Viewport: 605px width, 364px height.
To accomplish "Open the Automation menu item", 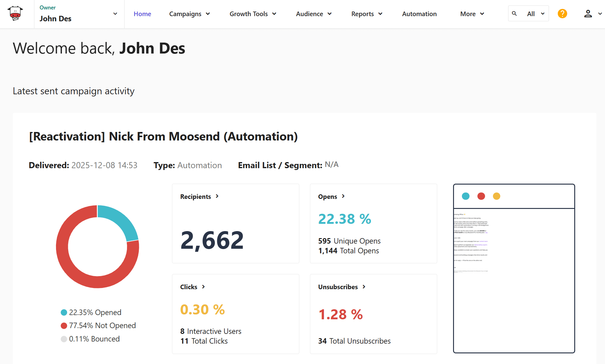I will [419, 14].
